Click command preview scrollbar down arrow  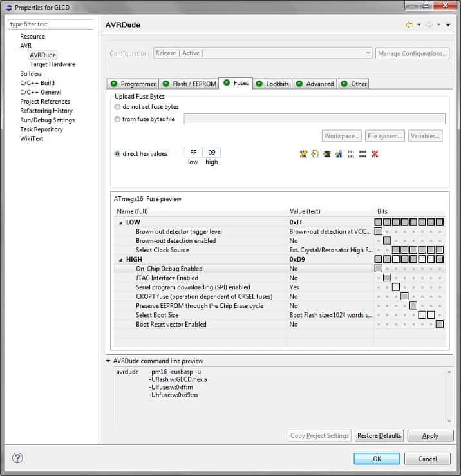[449, 421]
